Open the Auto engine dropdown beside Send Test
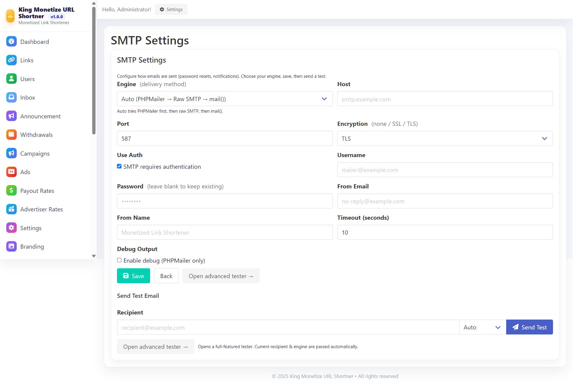 [x=482, y=327]
